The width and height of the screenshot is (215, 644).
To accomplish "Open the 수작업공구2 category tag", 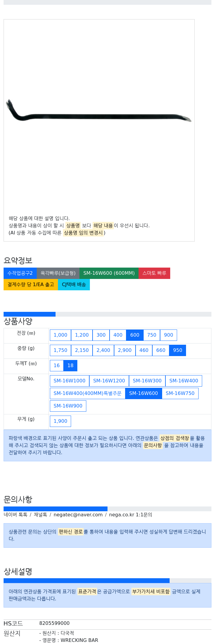I will [x=20, y=273].
